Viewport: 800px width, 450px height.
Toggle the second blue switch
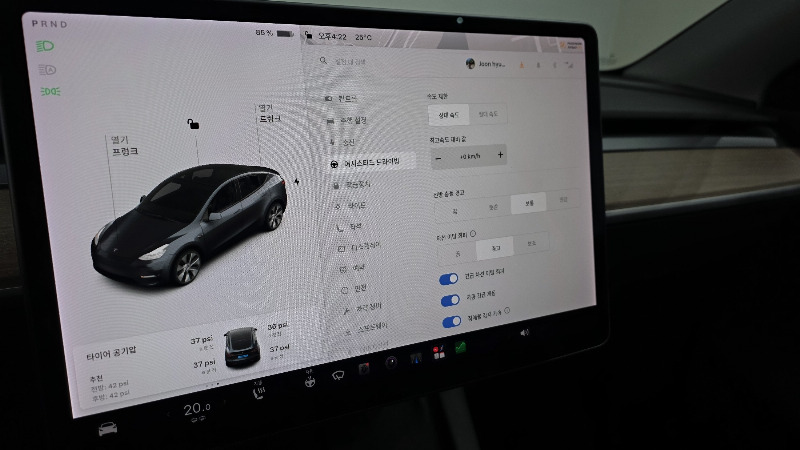(x=450, y=300)
